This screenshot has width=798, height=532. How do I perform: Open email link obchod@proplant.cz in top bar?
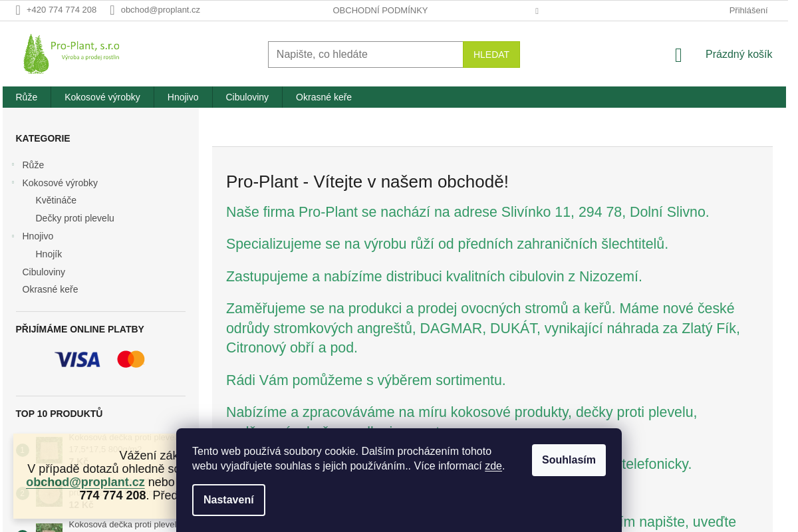[160, 10]
